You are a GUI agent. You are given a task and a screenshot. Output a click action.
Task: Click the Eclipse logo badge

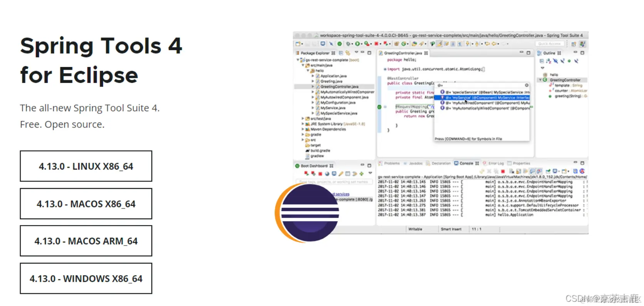[307, 213]
